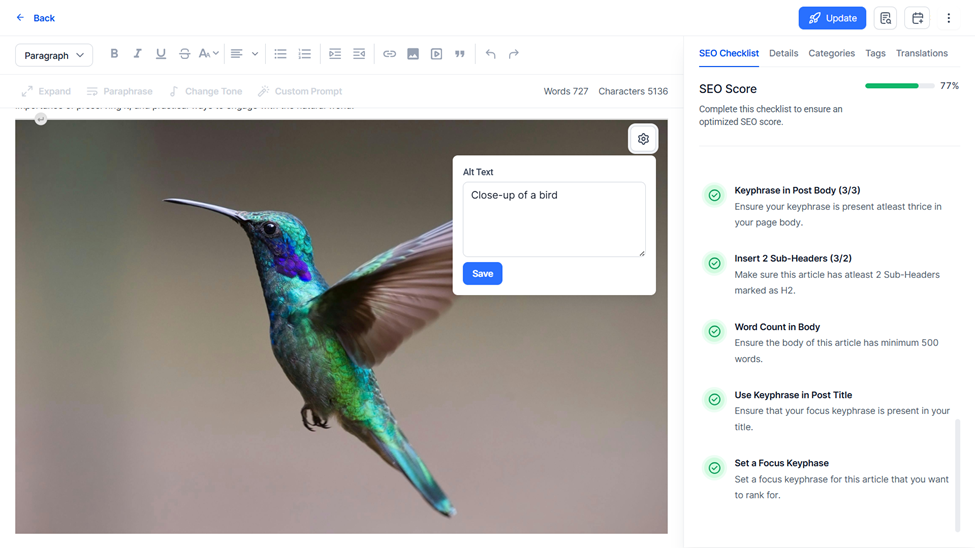
Task: Toggle bold formatting
Action: (x=114, y=53)
